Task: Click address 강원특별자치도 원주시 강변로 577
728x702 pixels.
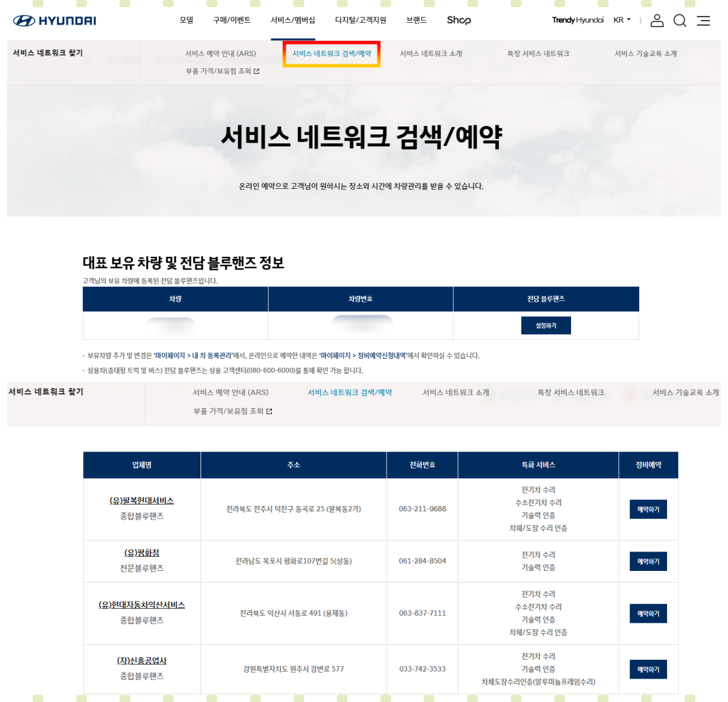Action: click(x=293, y=669)
